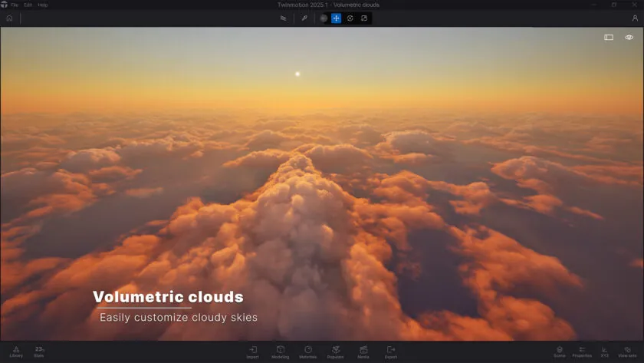Switch to the Modeling tab
Viewport: 644px width, 363px height.
pos(281,351)
